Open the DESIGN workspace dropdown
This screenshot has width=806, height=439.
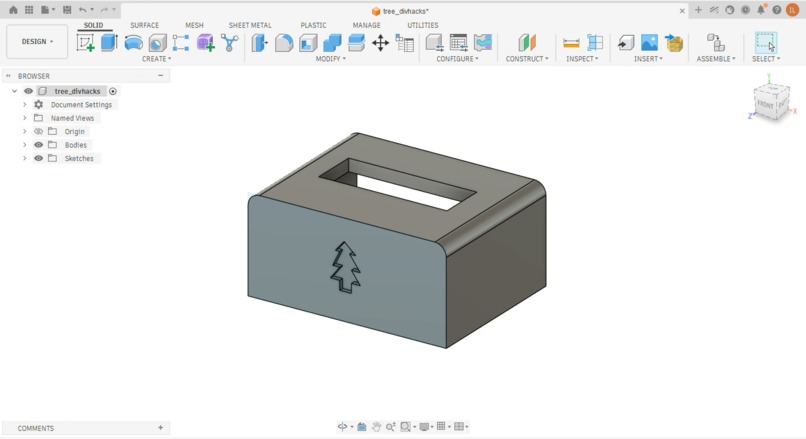[37, 42]
